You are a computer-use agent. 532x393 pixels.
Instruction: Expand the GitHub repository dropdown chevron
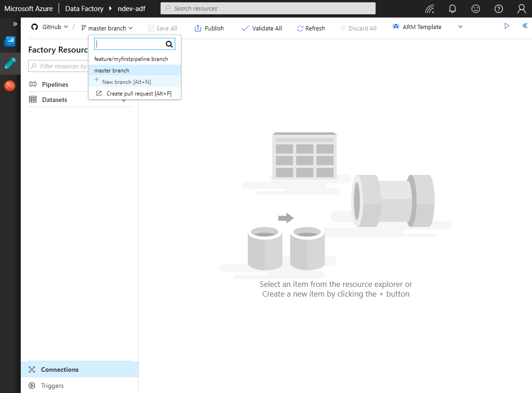coord(67,27)
